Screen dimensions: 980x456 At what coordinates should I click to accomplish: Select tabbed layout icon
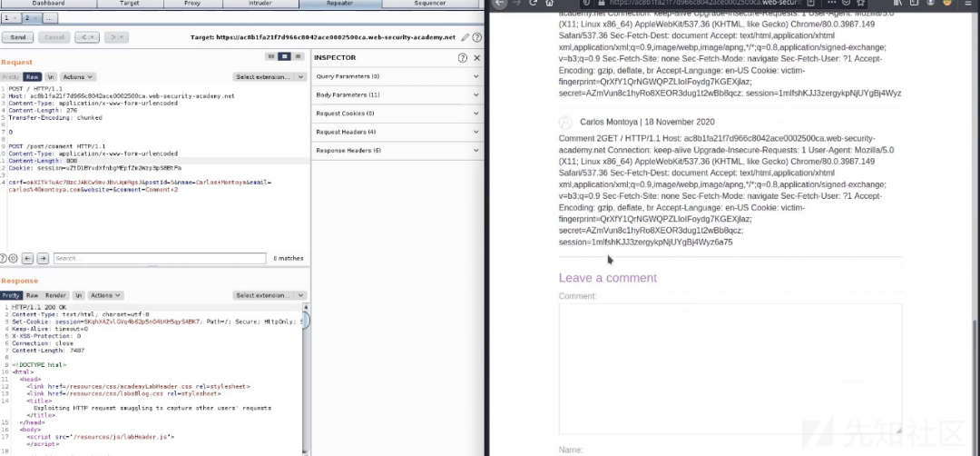299,56
